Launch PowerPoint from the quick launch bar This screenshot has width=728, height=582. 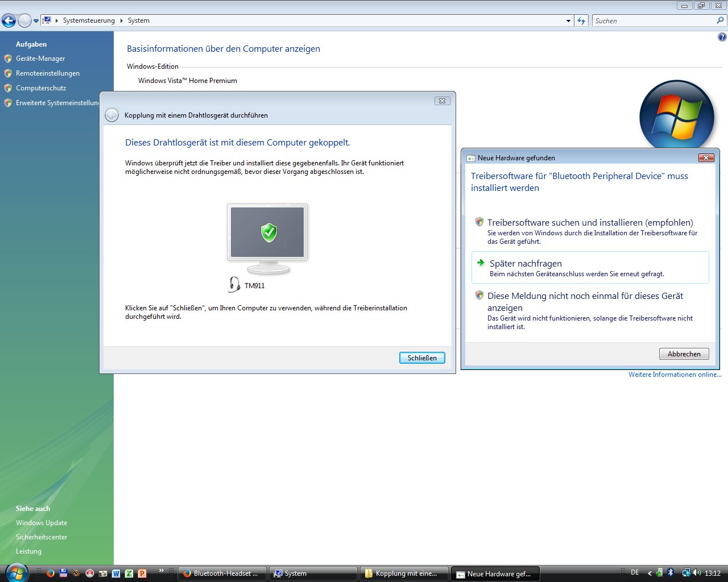coord(142,573)
